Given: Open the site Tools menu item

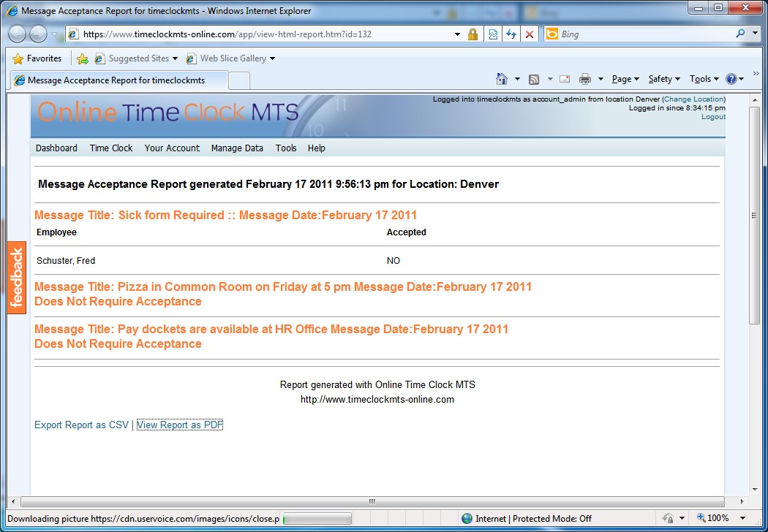Looking at the screenshot, I should [286, 148].
